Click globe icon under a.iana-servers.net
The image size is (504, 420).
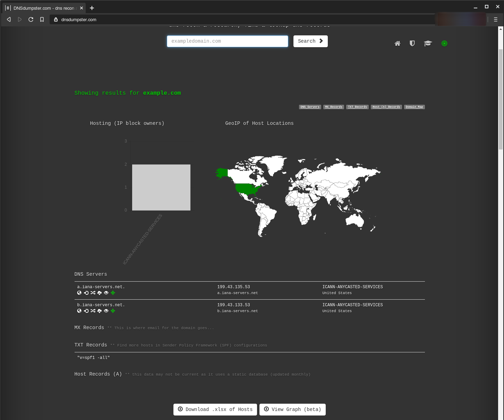pos(79,293)
